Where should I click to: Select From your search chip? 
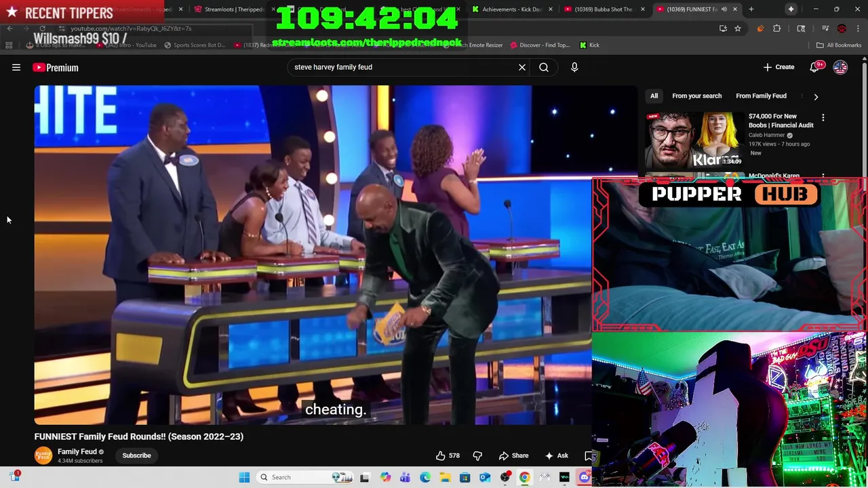696,96
